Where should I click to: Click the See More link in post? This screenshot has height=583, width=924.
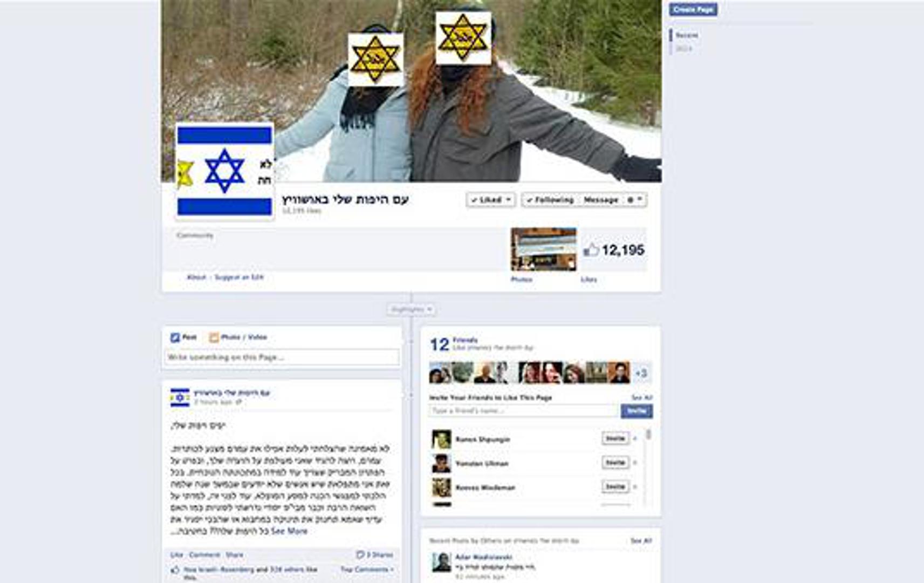click(289, 531)
